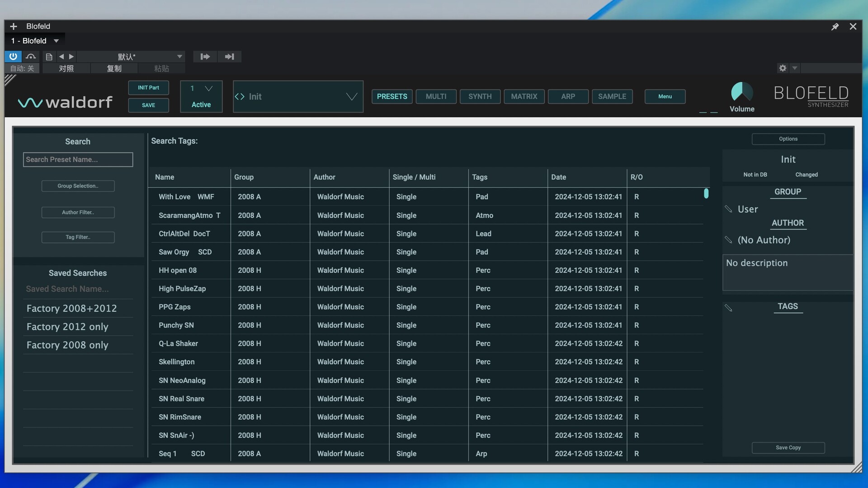Click the Saved Search Name field
868x488 pixels.
[x=78, y=289]
